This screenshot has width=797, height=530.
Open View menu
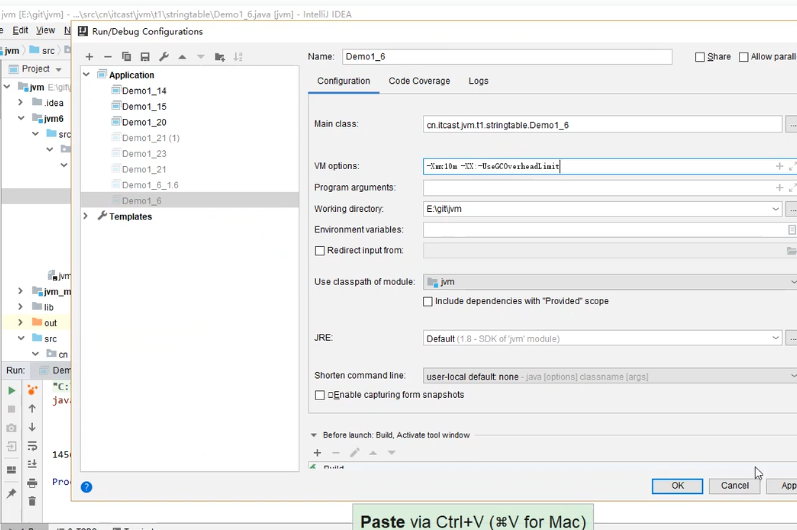[45, 30]
